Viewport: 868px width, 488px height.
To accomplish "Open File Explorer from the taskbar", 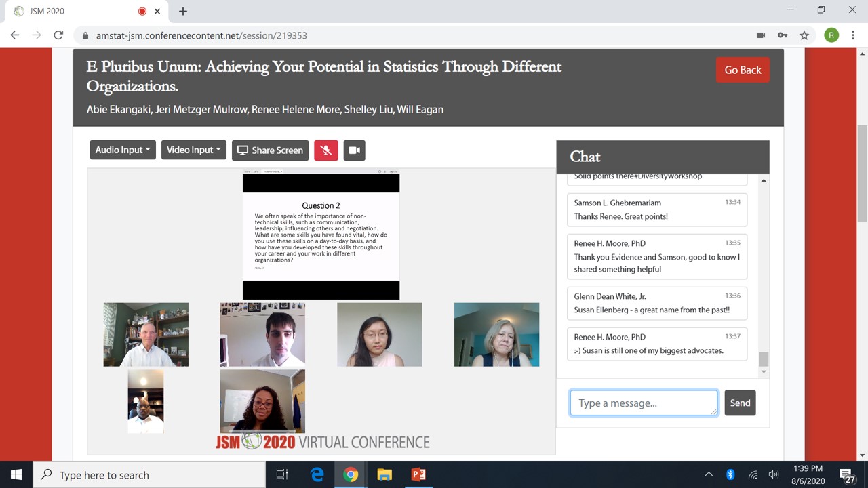I will [x=384, y=474].
